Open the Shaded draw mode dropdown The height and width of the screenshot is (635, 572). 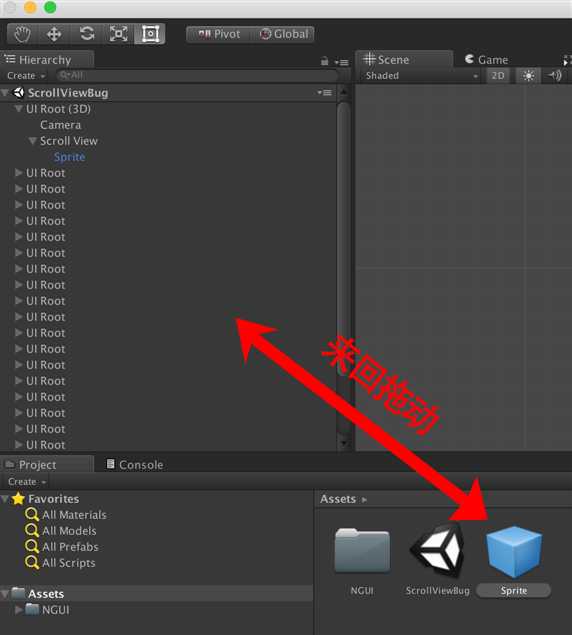pyautogui.click(x=422, y=76)
